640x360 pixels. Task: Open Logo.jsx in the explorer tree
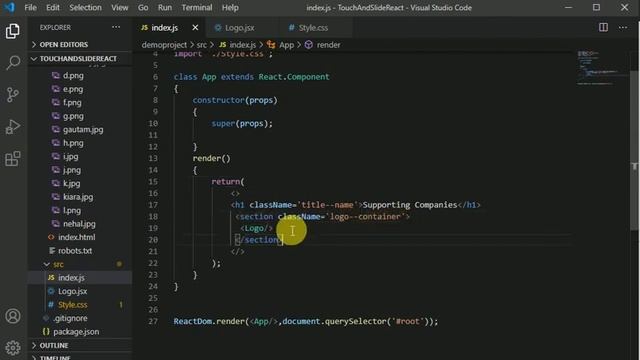[72, 291]
